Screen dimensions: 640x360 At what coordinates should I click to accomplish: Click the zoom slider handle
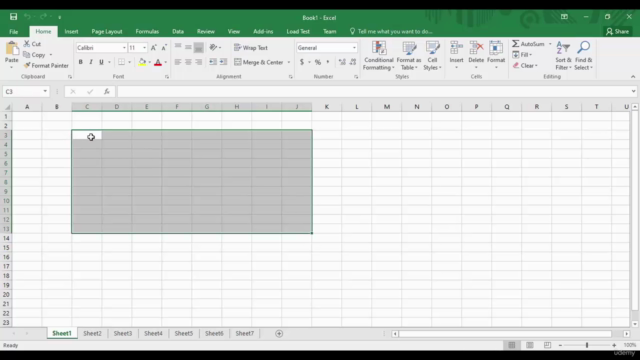pyautogui.click(x=587, y=345)
